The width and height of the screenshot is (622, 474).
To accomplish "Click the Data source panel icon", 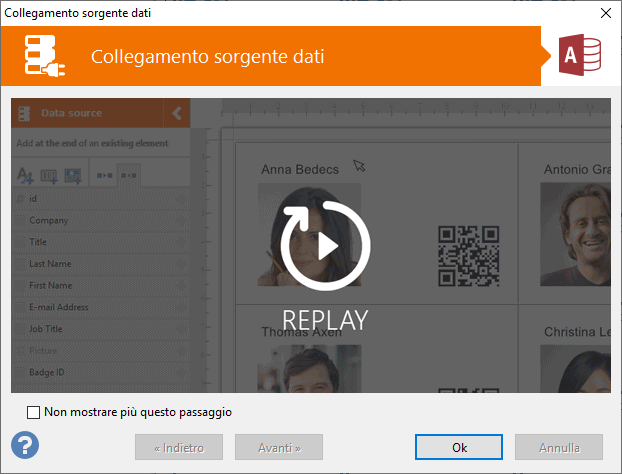I will click(25, 113).
